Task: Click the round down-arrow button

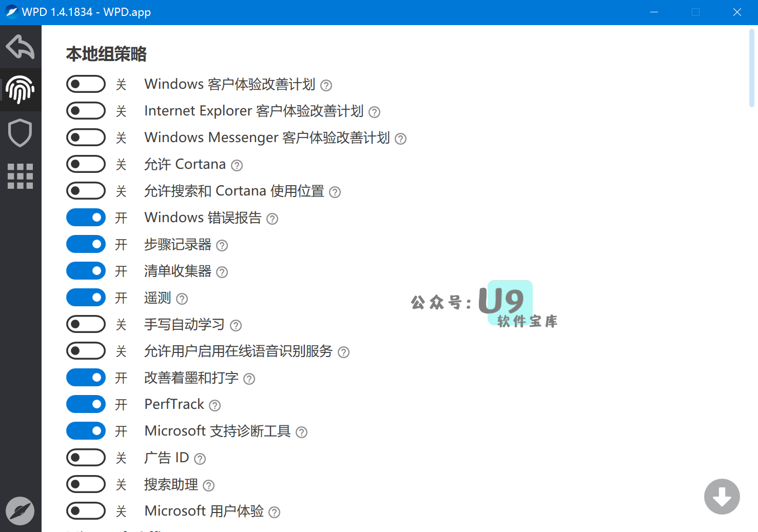Action: 722,497
